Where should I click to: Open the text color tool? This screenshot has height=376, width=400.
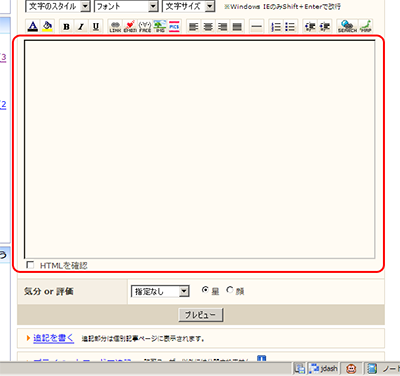click(32, 26)
